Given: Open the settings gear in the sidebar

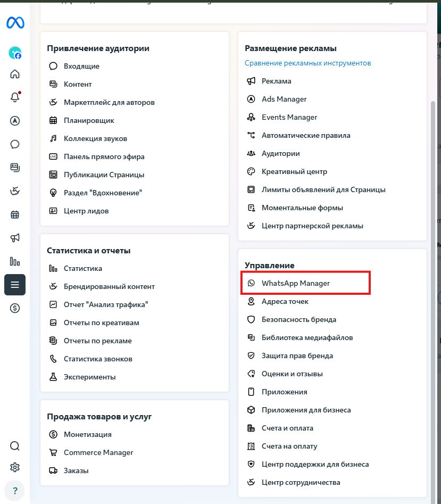Looking at the screenshot, I should [x=15, y=467].
